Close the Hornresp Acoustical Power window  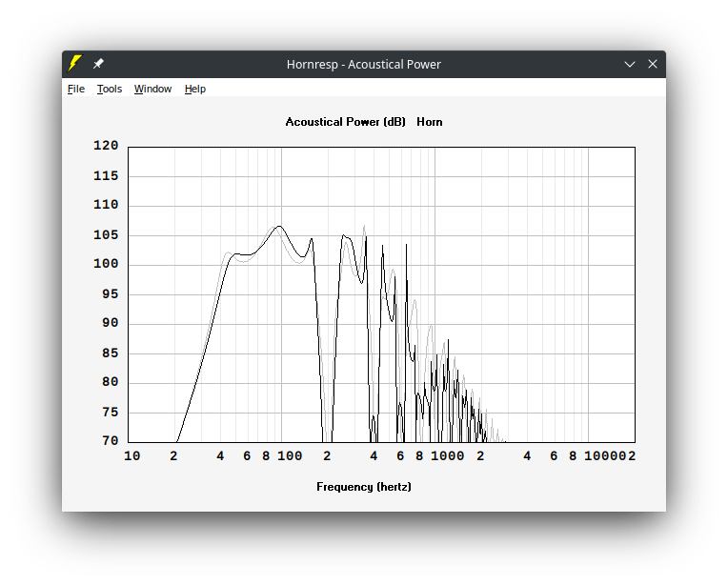[x=653, y=64]
